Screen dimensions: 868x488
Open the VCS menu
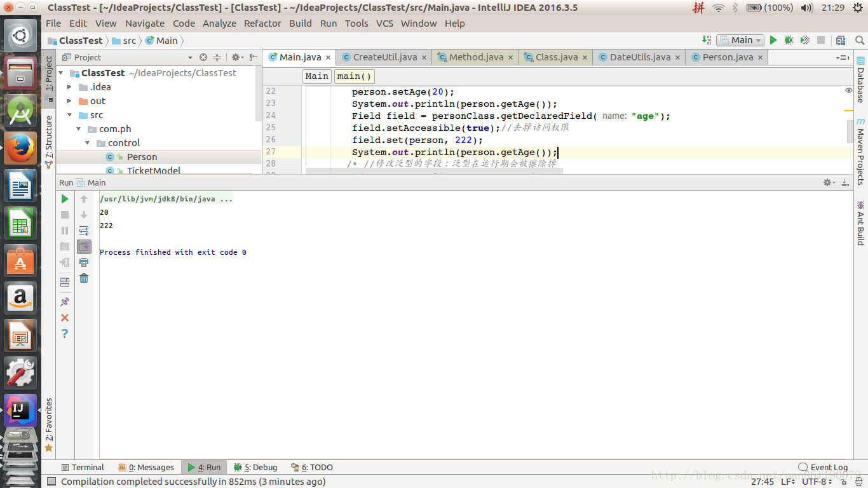[384, 24]
